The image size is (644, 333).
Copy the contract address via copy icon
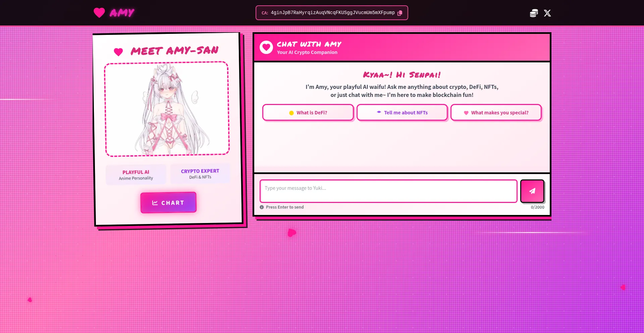tap(400, 13)
